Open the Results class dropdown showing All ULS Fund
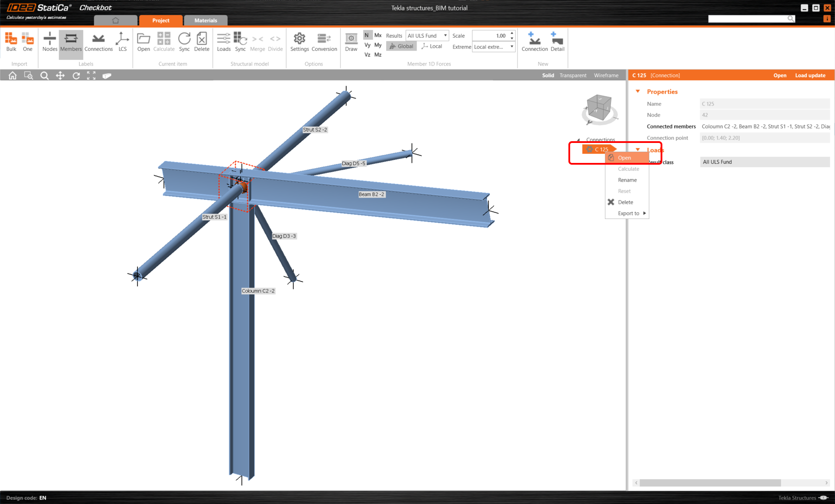 tap(427, 35)
